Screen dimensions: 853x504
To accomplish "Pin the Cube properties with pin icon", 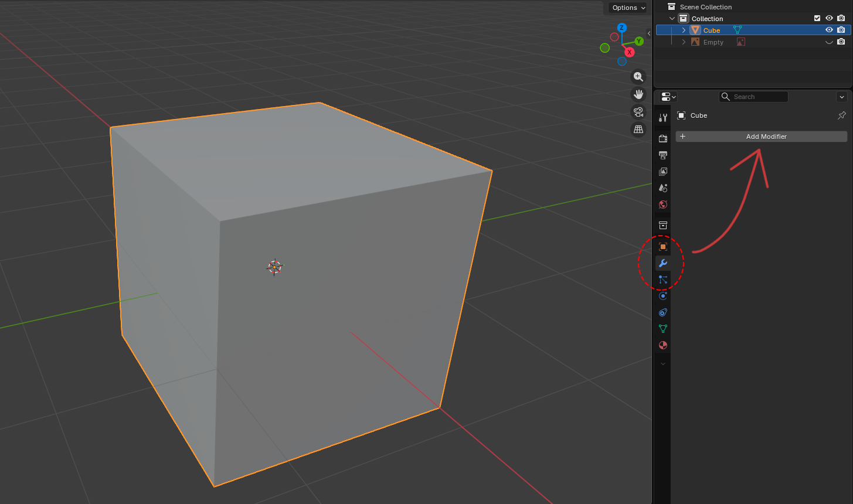I will 842,115.
